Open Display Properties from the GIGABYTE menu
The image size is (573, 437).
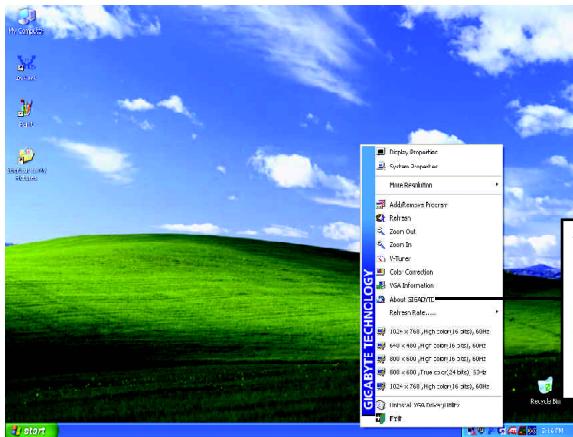click(x=439, y=152)
